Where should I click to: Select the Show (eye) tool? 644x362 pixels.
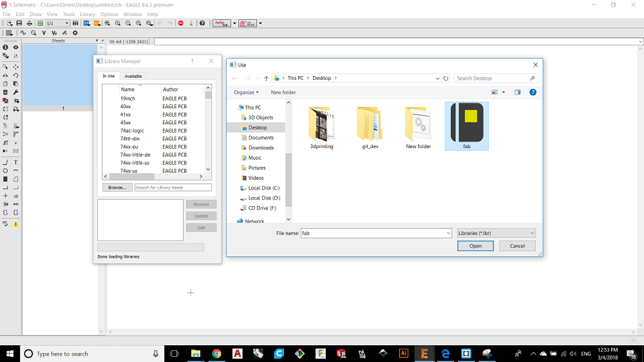click(15, 47)
